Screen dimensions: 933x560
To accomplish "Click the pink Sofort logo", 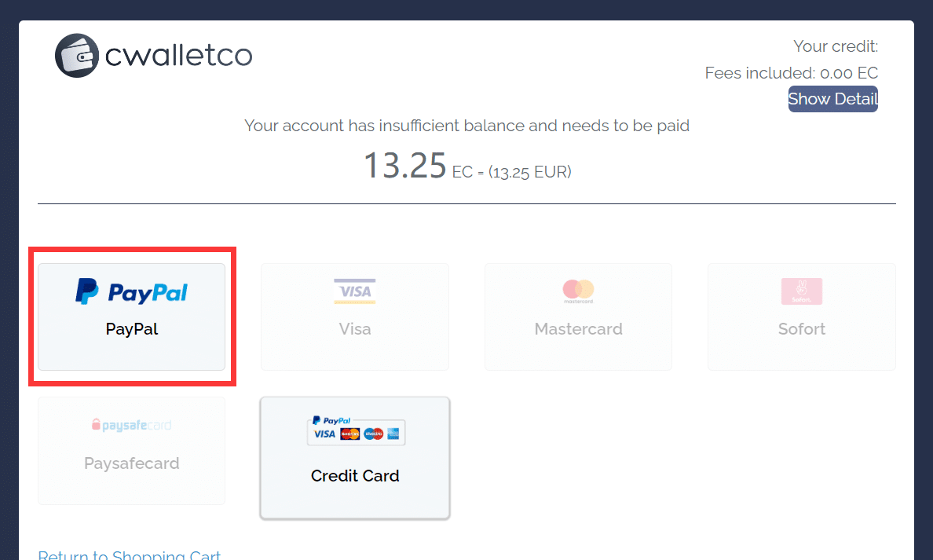I will click(801, 291).
